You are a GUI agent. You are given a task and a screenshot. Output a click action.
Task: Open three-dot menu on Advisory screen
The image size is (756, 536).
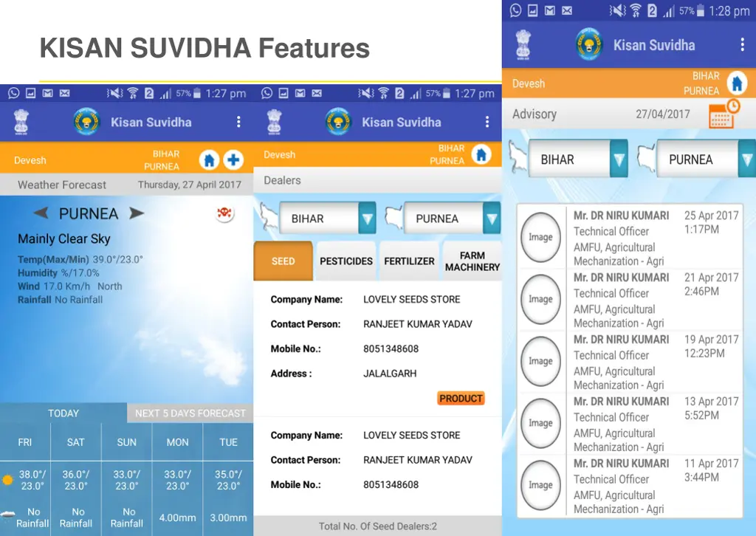click(x=742, y=45)
